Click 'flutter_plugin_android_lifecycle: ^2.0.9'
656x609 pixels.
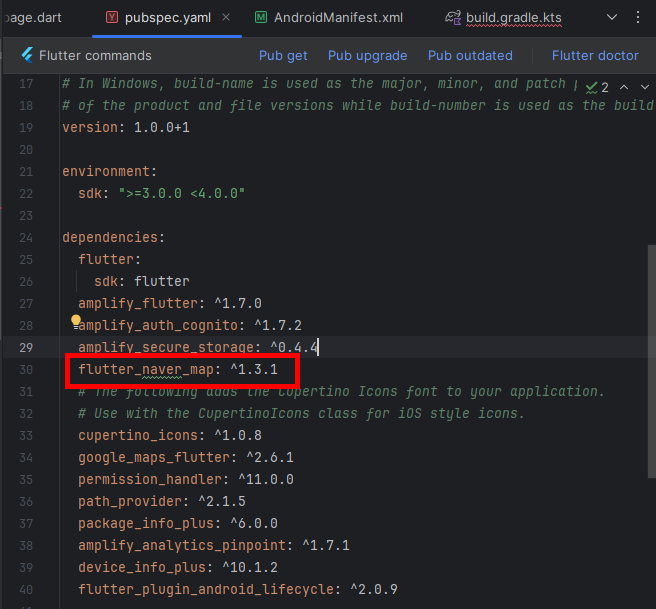click(x=238, y=590)
